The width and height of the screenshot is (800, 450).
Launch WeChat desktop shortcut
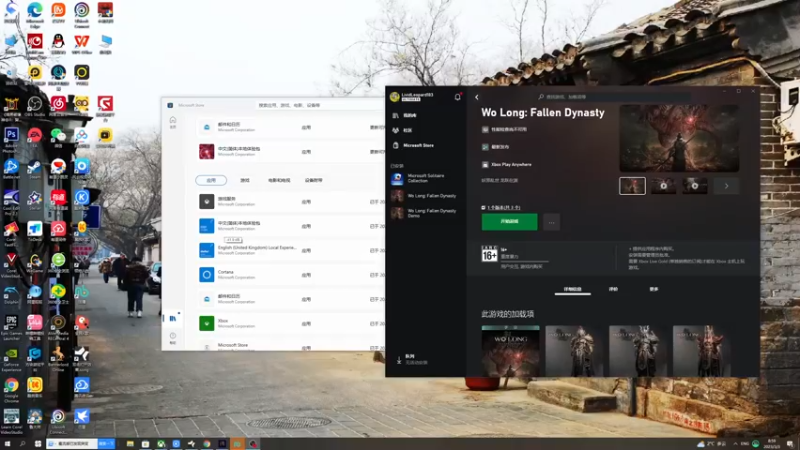pyautogui.click(x=58, y=137)
